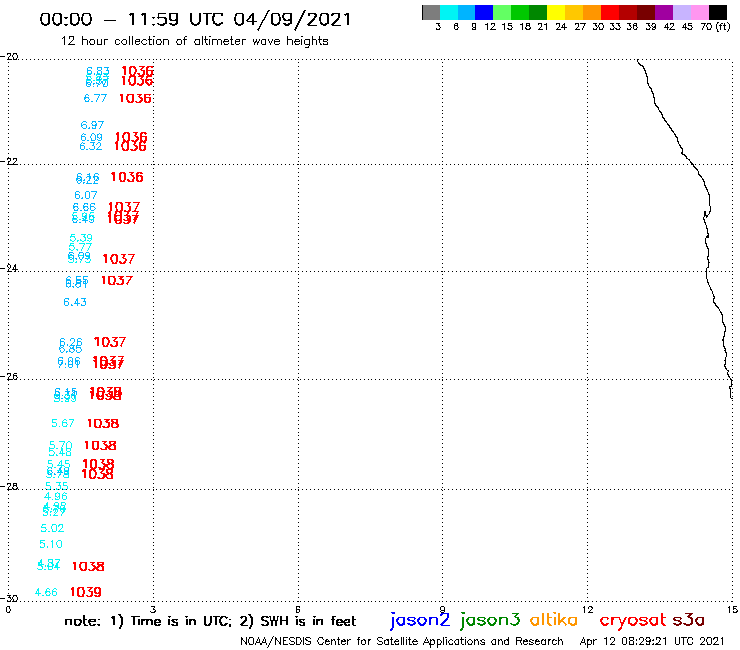
Task: Click the cryosat satellite label
Action: 633,621
